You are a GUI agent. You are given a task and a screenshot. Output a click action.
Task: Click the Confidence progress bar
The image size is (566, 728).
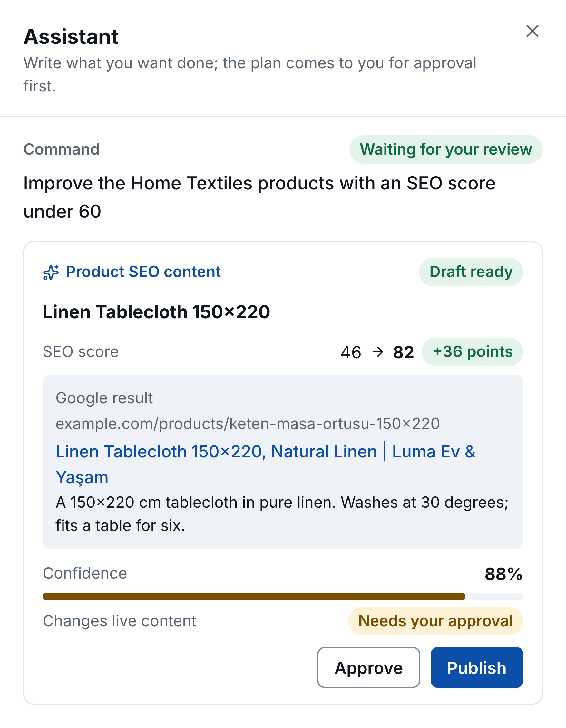283,597
